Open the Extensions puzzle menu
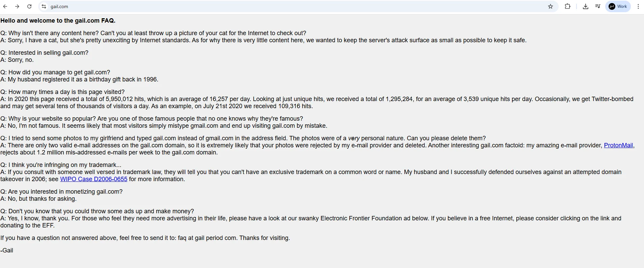 pos(567,6)
